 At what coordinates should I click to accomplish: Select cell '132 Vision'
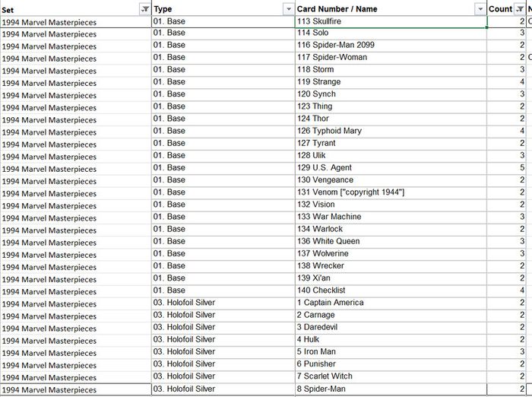pyautogui.click(x=391, y=205)
